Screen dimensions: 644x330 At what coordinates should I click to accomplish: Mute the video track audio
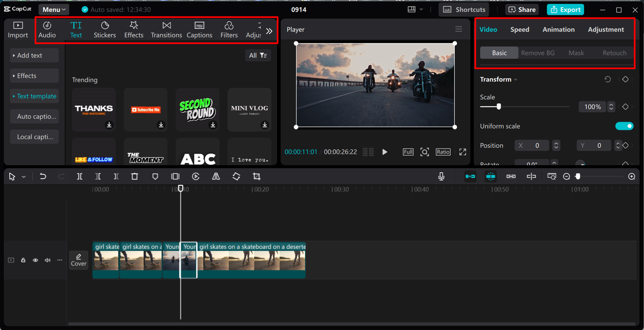pos(47,260)
